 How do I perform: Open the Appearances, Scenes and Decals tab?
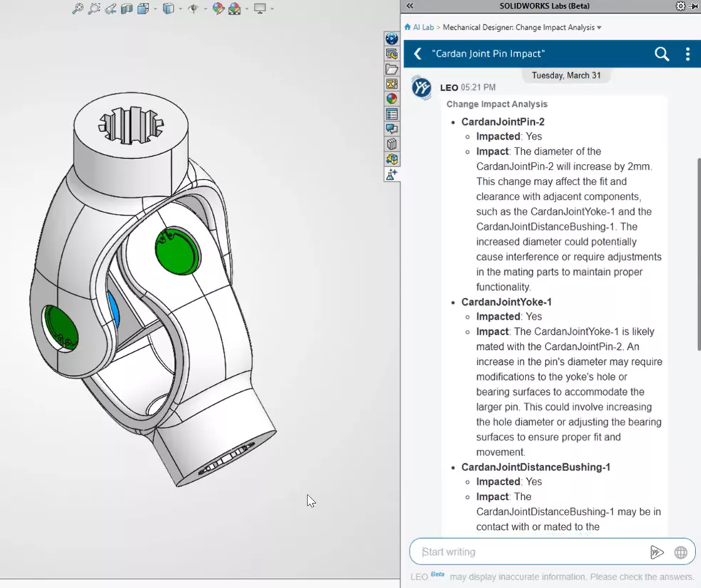click(x=392, y=99)
